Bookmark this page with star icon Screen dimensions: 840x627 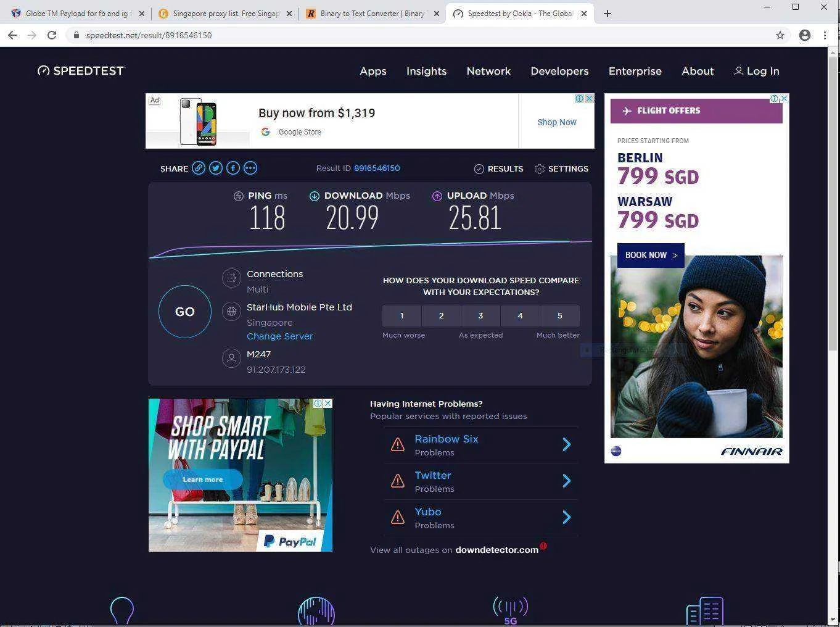coord(780,35)
